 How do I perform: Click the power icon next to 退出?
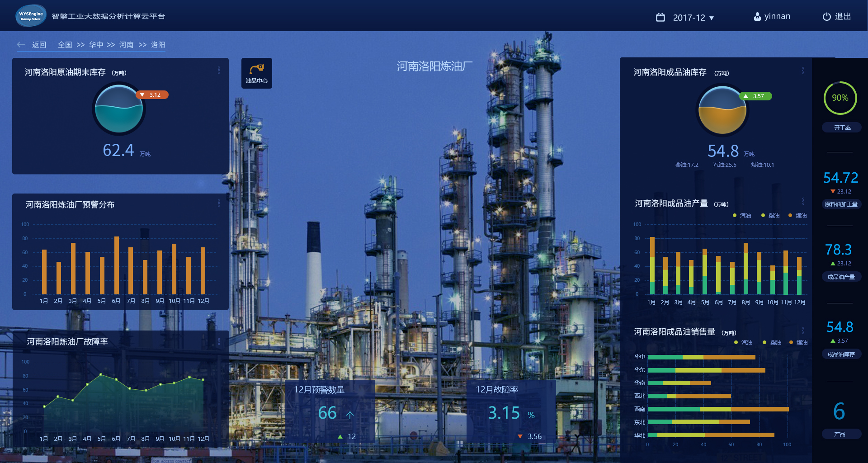pos(826,17)
